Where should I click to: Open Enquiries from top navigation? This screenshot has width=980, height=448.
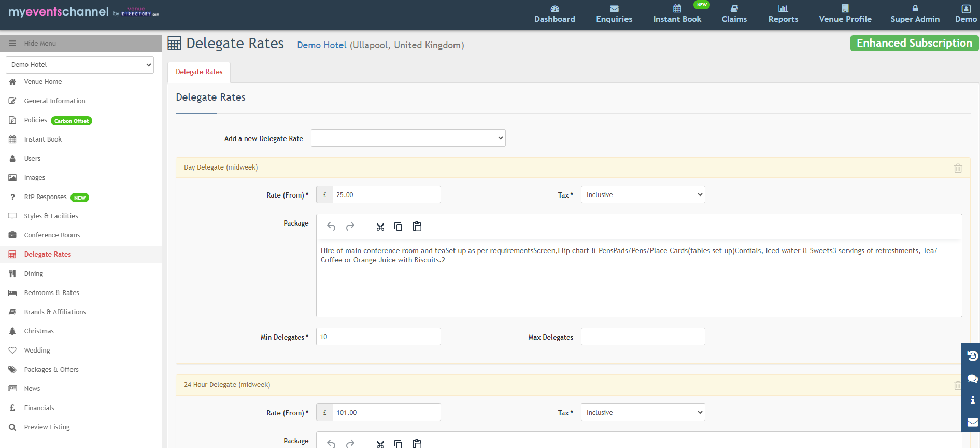point(614,14)
